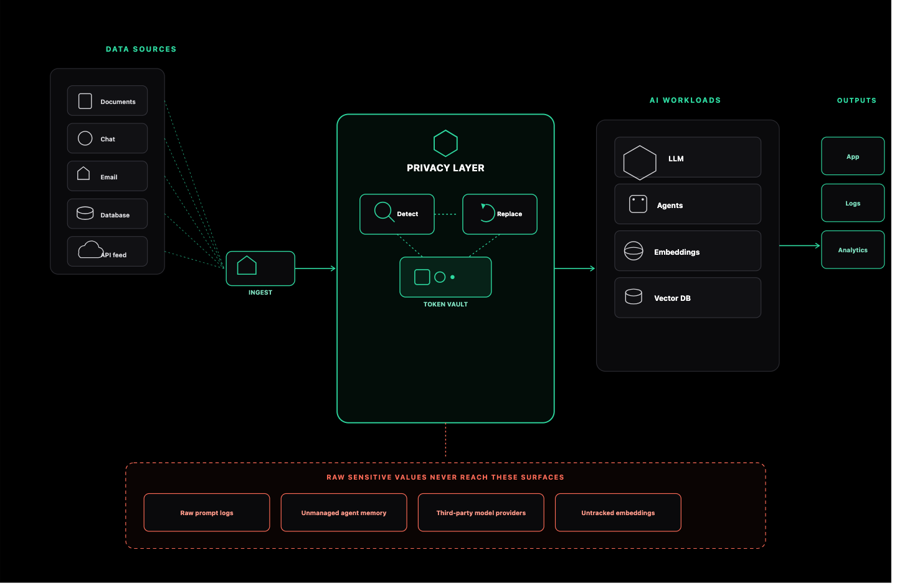Click the INGEST caption
This screenshot has width=897, height=588.
click(x=260, y=292)
